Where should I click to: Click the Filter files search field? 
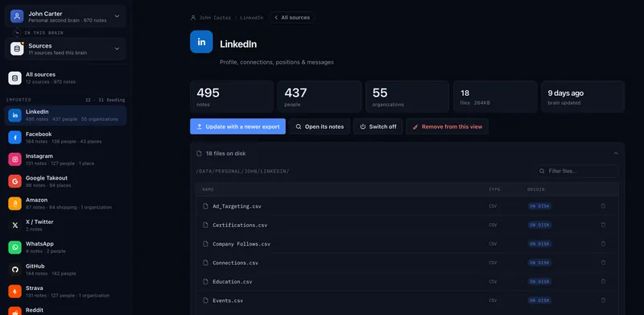(577, 171)
